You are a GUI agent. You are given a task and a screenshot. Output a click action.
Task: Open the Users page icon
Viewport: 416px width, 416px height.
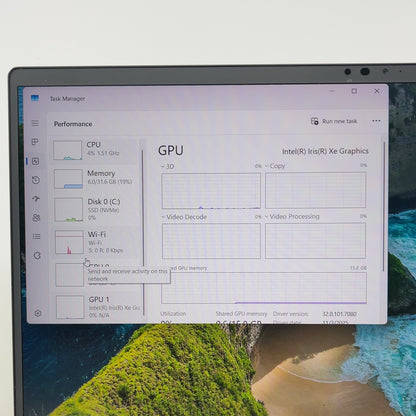click(x=36, y=218)
